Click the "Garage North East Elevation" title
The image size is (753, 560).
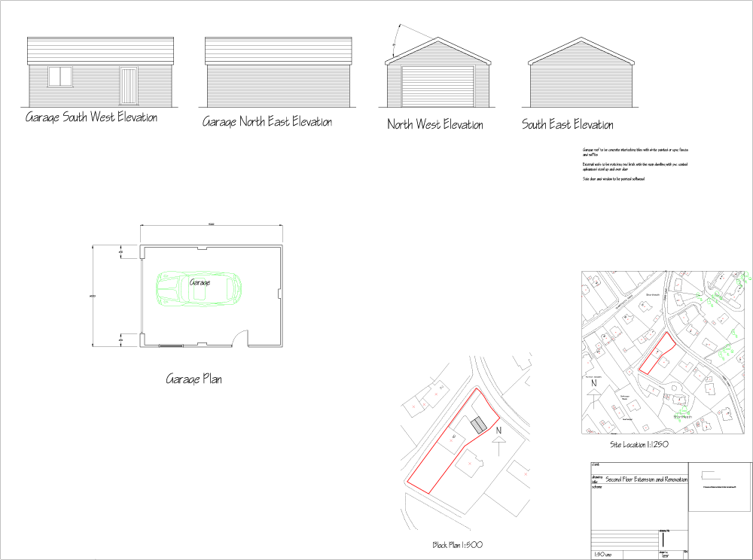[267, 122]
